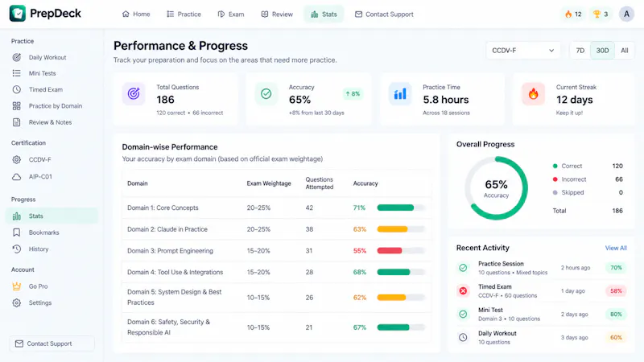Click View All in Recent Activity

[616, 248]
